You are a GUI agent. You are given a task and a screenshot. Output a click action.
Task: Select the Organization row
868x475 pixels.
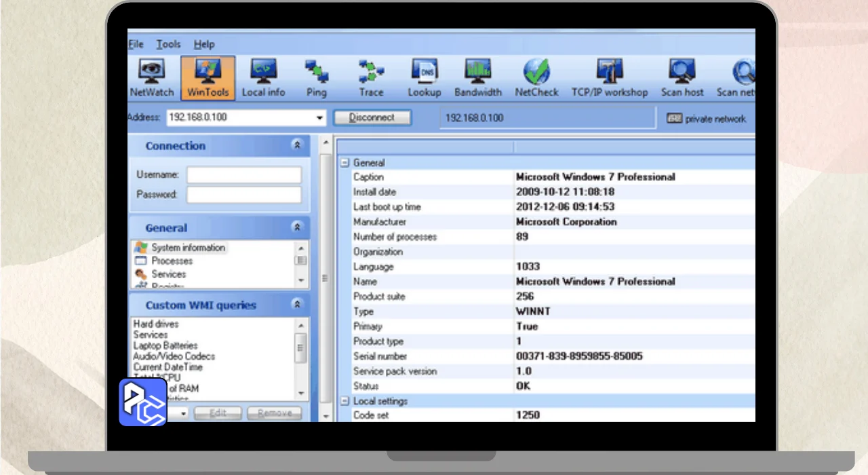(547, 252)
